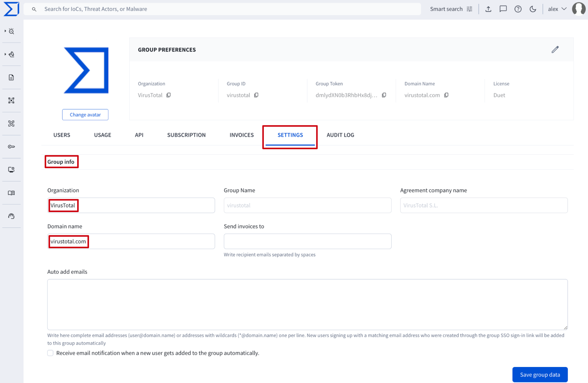Open the SUBSCRIPTION tab

pos(186,135)
